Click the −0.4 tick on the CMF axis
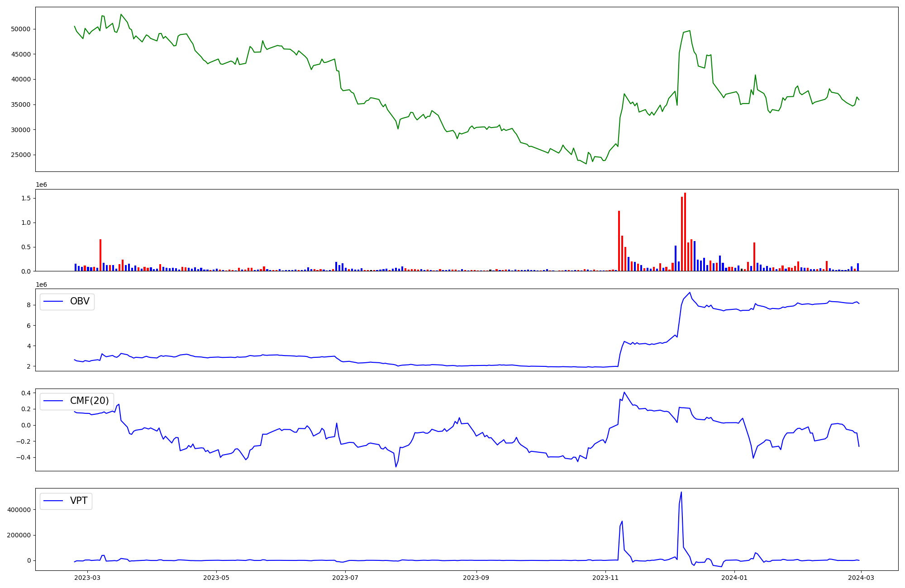 click(24, 457)
